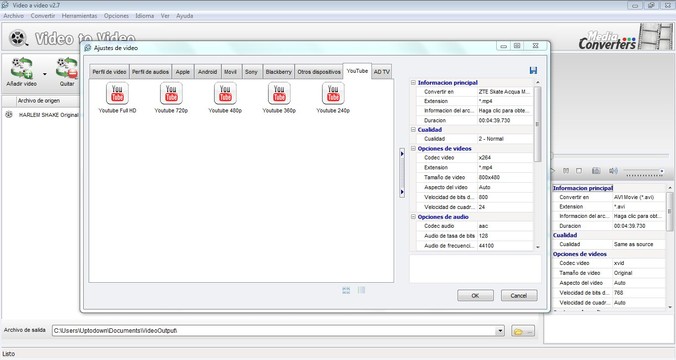
Task: Switch to the Android tab
Action: 207,72
